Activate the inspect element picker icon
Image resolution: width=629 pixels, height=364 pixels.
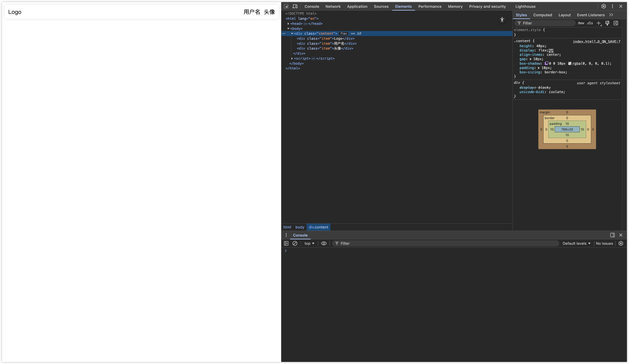[286, 6]
